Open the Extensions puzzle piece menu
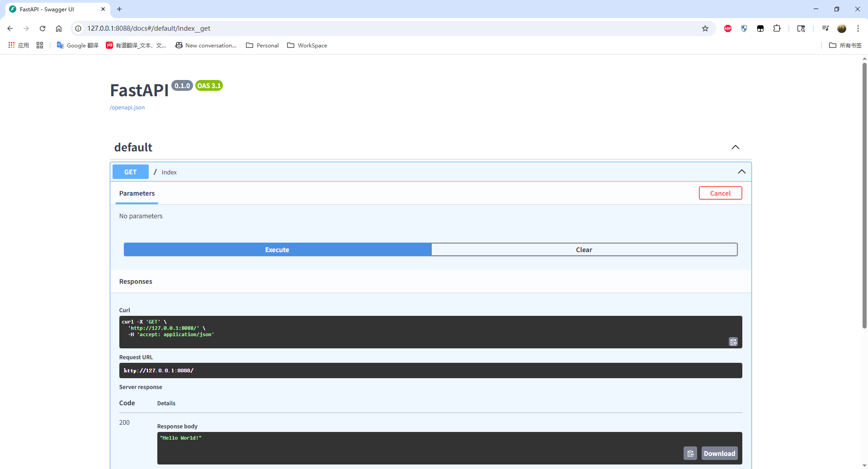Screen dimensions: 868x469 click(x=777, y=28)
